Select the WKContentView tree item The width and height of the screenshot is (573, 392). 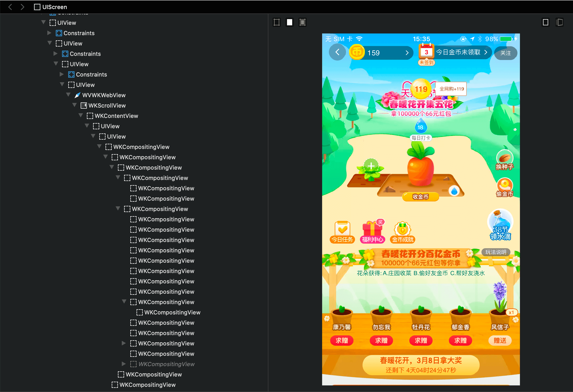click(x=116, y=116)
